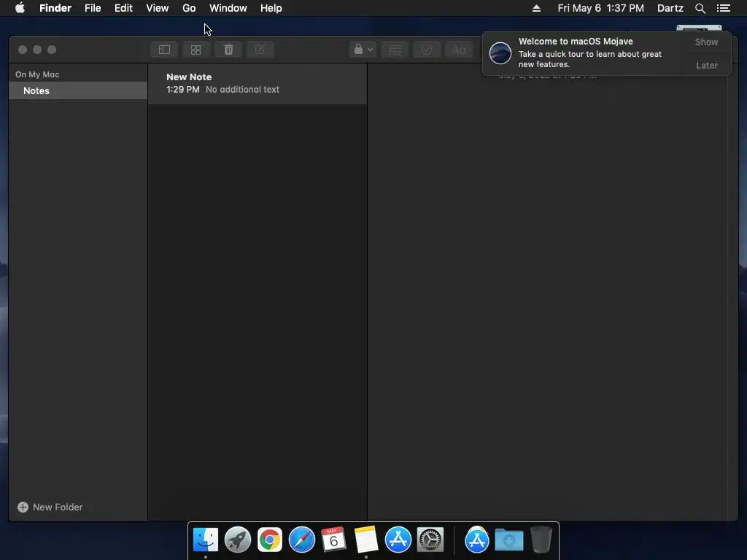Close the Notes window

pyautogui.click(x=23, y=50)
